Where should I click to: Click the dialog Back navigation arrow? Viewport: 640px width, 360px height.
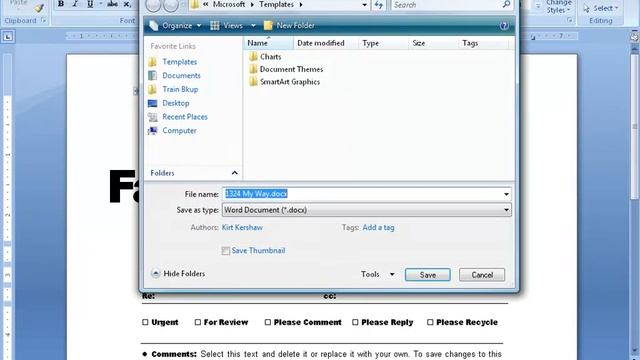click(153, 5)
